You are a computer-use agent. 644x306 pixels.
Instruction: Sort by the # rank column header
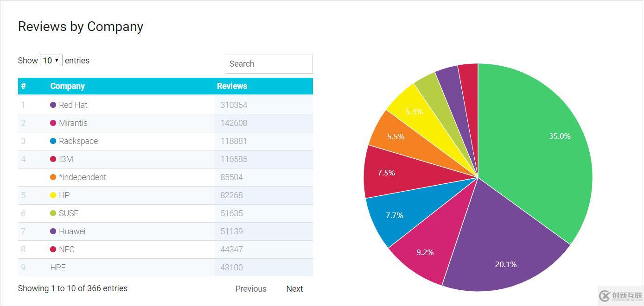pyautogui.click(x=23, y=86)
